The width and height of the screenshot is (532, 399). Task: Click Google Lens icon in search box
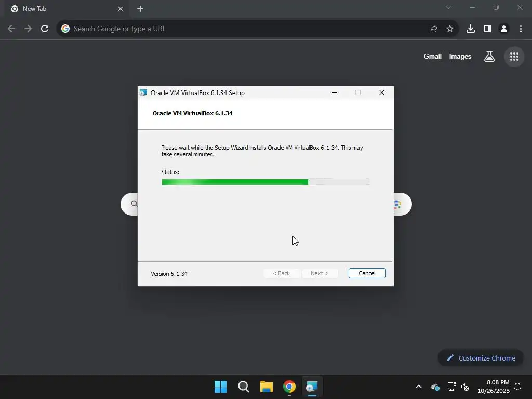(x=397, y=204)
